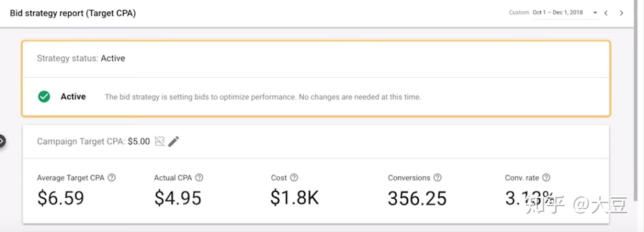
Task: Click the $1.8K Cost value
Action: (295, 198)
